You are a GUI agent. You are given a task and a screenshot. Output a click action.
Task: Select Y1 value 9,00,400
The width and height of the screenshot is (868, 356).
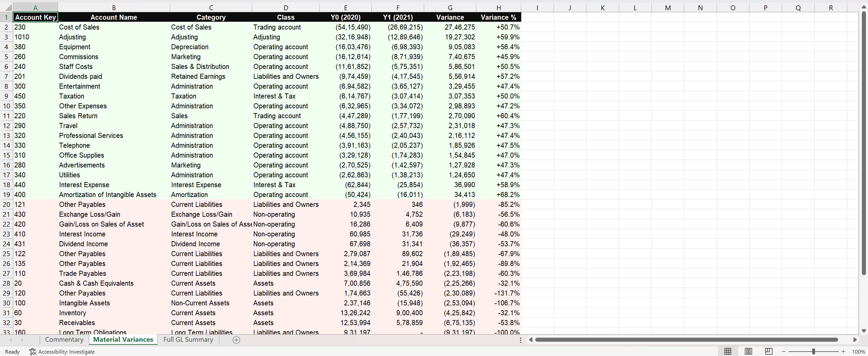(398, 313)
